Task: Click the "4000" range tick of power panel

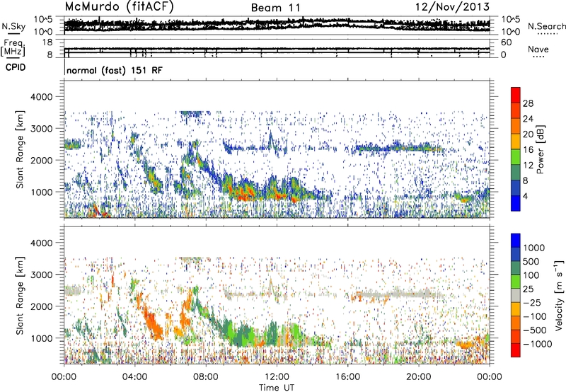Action: click(41, 97)
